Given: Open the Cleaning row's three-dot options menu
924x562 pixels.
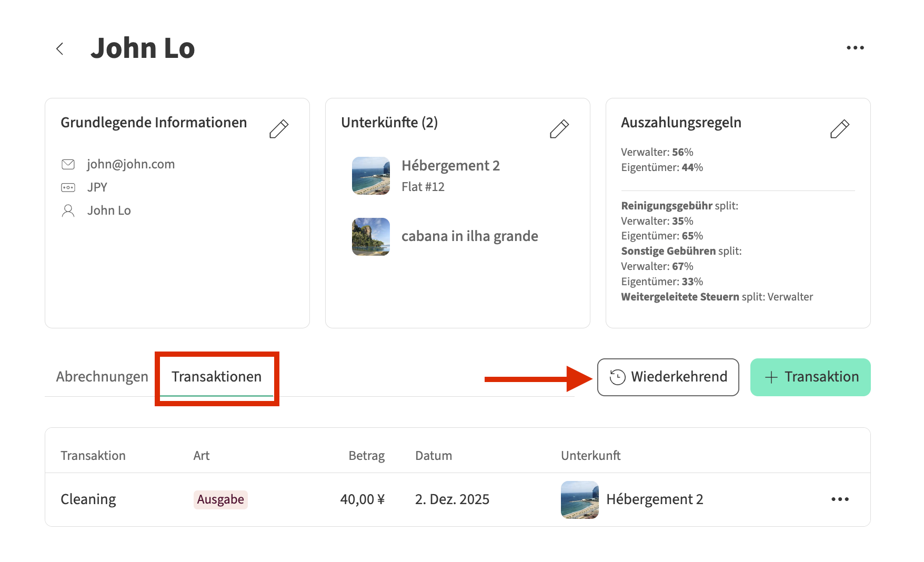Looking at the screenshot, I should point(840,499).
